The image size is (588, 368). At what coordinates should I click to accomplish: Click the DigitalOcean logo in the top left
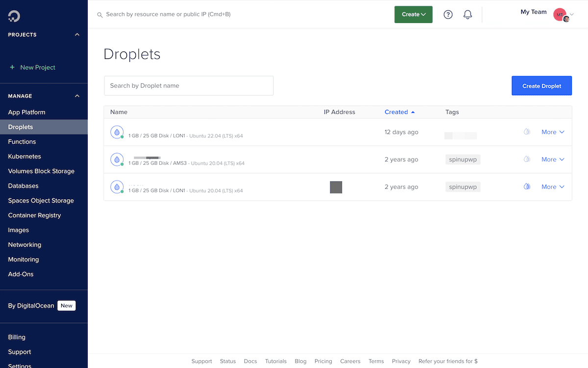(13, 15)
